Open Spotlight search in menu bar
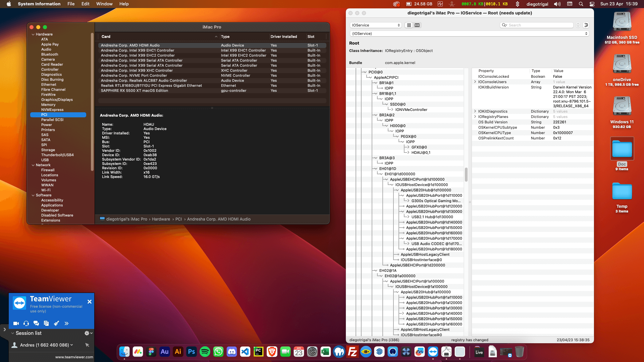644x362 pixels. click(x=581, y=4)
